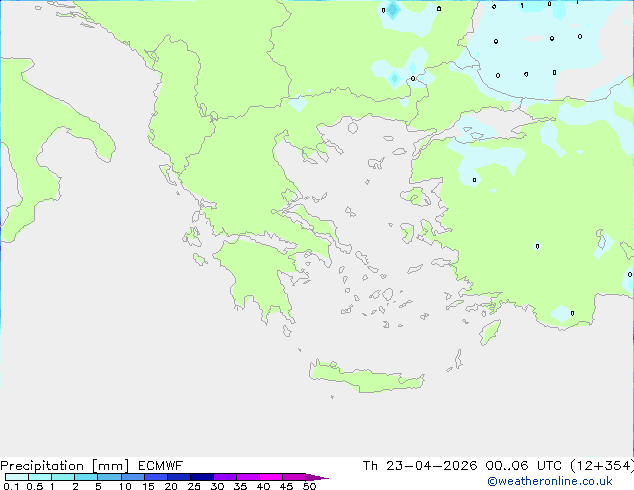634x490 pixels.
Task: Choose the 25–30 mm dark blue swatch
Action: [202, 477]
